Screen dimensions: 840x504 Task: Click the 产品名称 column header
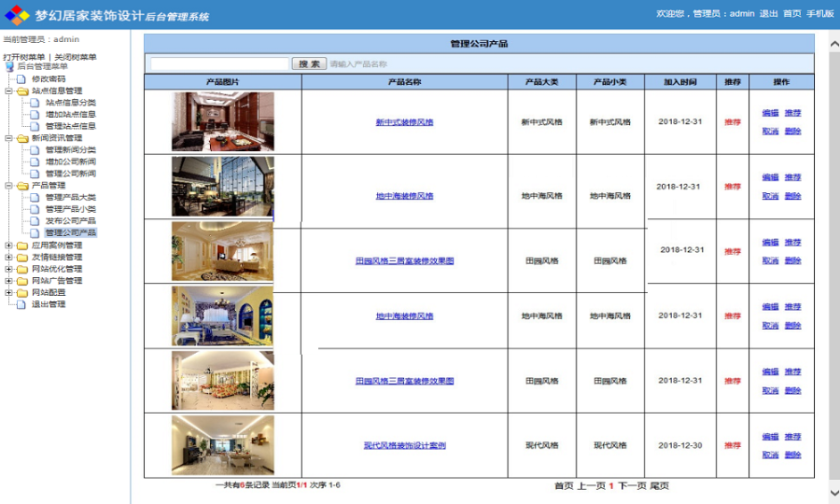(404, 82)
